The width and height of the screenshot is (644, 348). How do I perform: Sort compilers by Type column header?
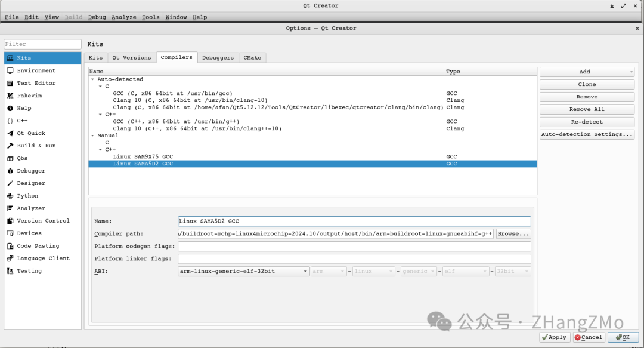click(491, 72)
